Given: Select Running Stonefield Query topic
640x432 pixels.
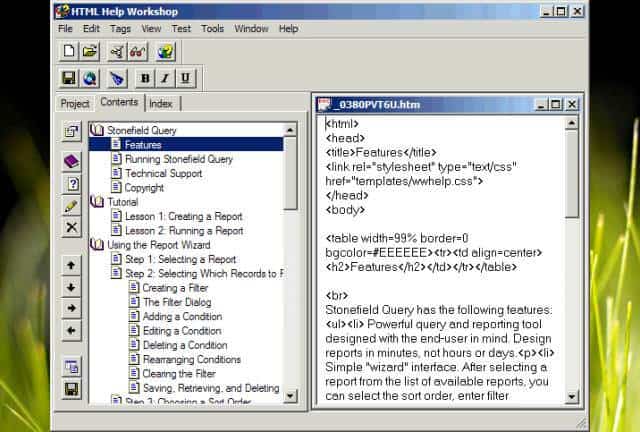Looking at the screenshot, I should tap(179, 159).
